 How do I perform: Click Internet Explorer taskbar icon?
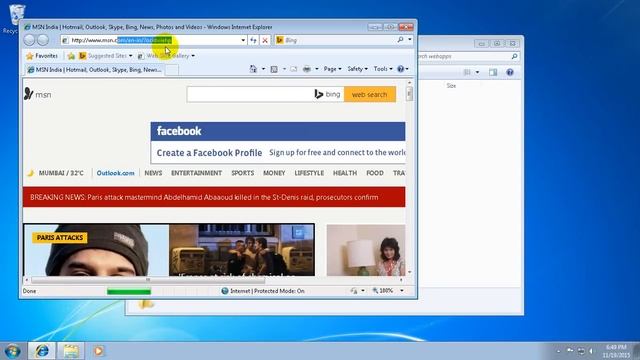[x=42, y=351]
